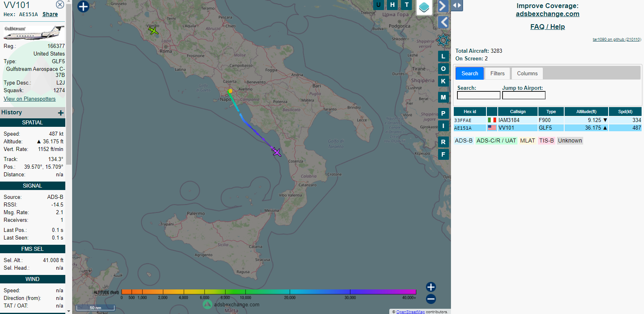Click the SIGNAL section header
644x314 pixels.
[x=33, y=186]
